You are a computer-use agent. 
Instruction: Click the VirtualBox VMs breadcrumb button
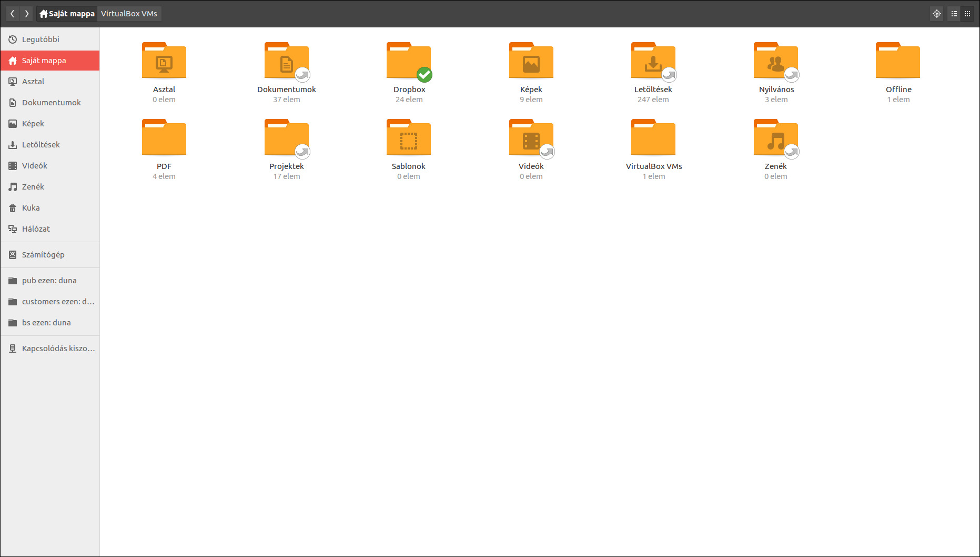tap(129, 14)
